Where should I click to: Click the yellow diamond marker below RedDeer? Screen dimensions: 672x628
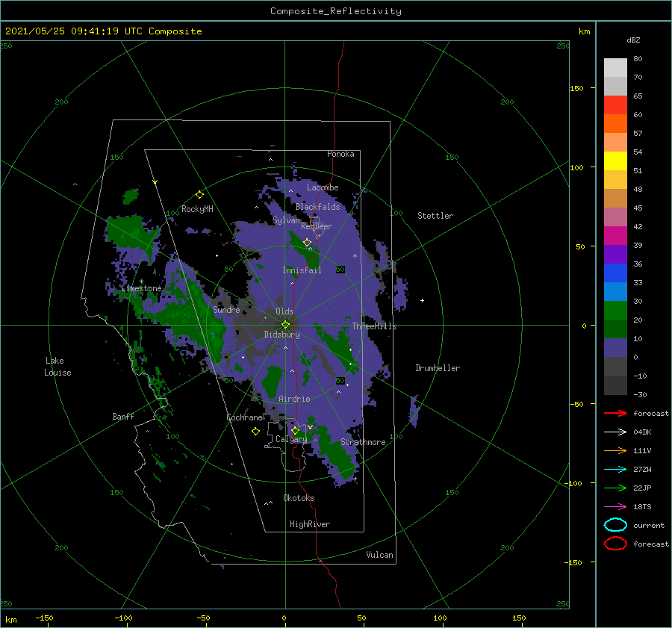click(x=308, y=243)
